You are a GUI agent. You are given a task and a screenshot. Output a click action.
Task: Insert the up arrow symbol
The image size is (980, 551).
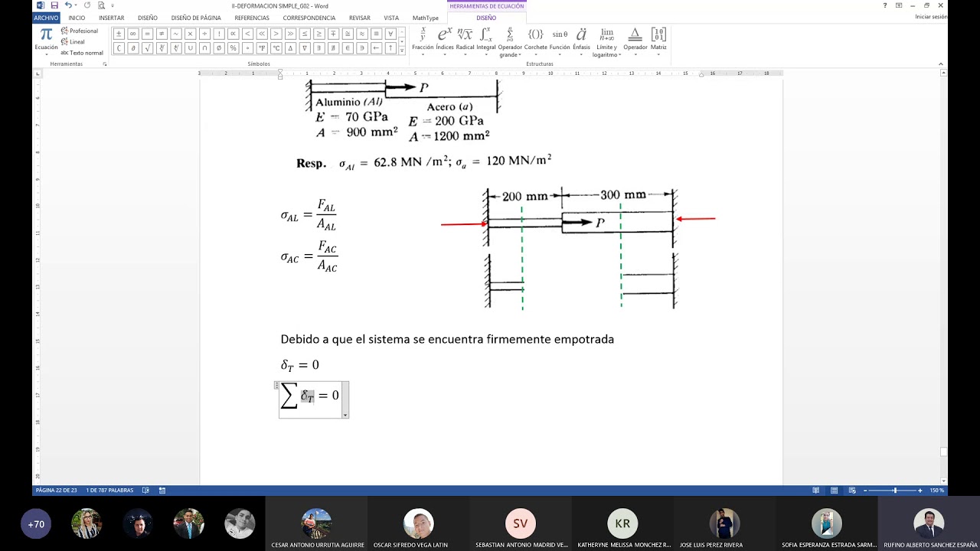[x=390, y=48]
